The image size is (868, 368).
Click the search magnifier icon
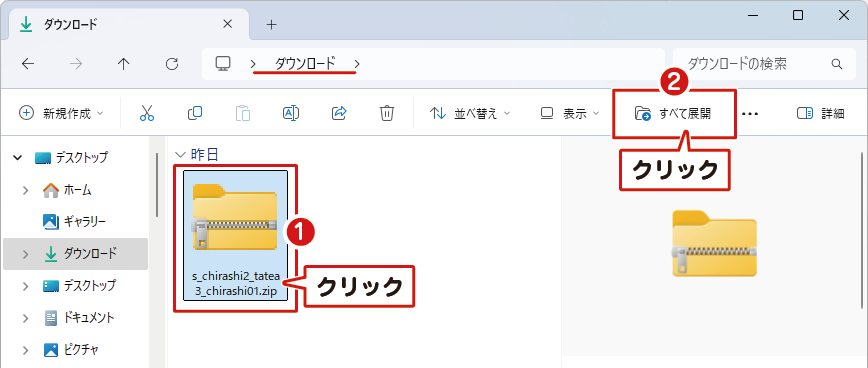(836, 64)
